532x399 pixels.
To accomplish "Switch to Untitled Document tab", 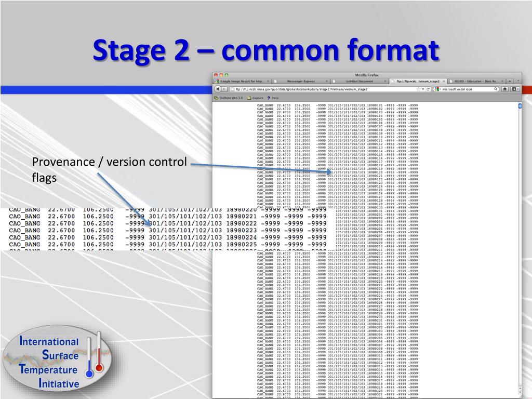I will pyautogui.click(x=360, y=82).
